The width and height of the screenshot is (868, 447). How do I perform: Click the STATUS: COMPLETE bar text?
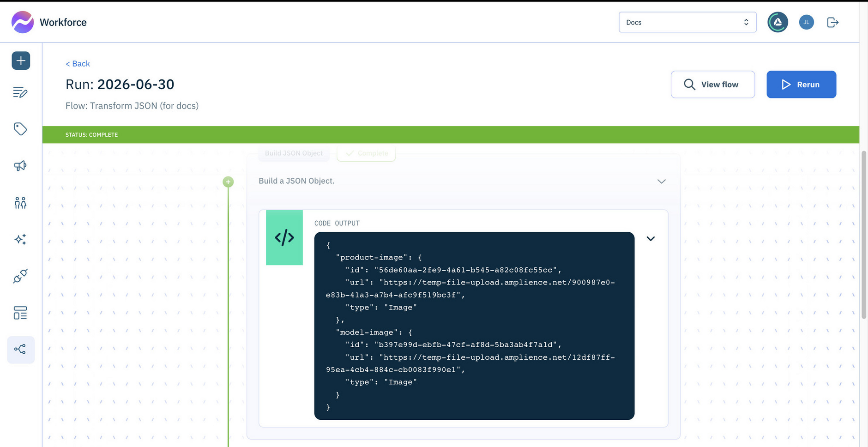(x=91, y=135)
